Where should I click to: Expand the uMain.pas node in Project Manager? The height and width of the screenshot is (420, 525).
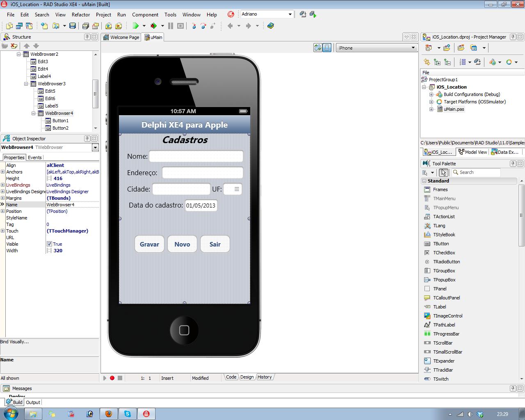[431, 109]
